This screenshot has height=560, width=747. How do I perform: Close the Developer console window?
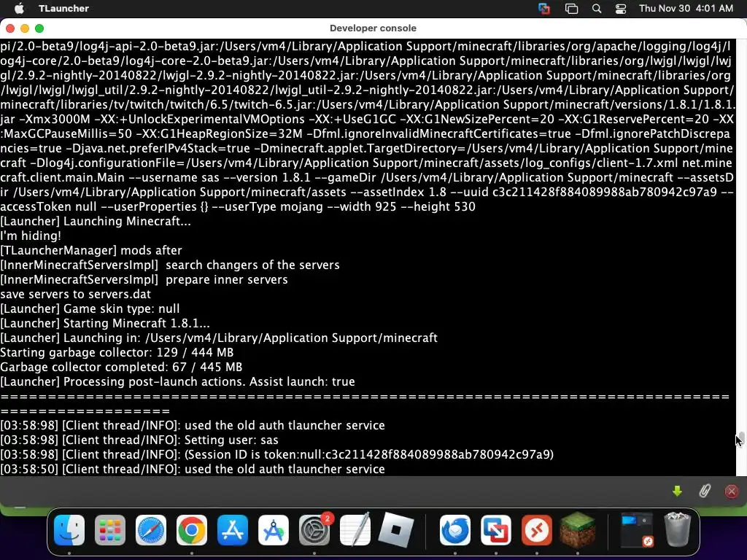10,28
